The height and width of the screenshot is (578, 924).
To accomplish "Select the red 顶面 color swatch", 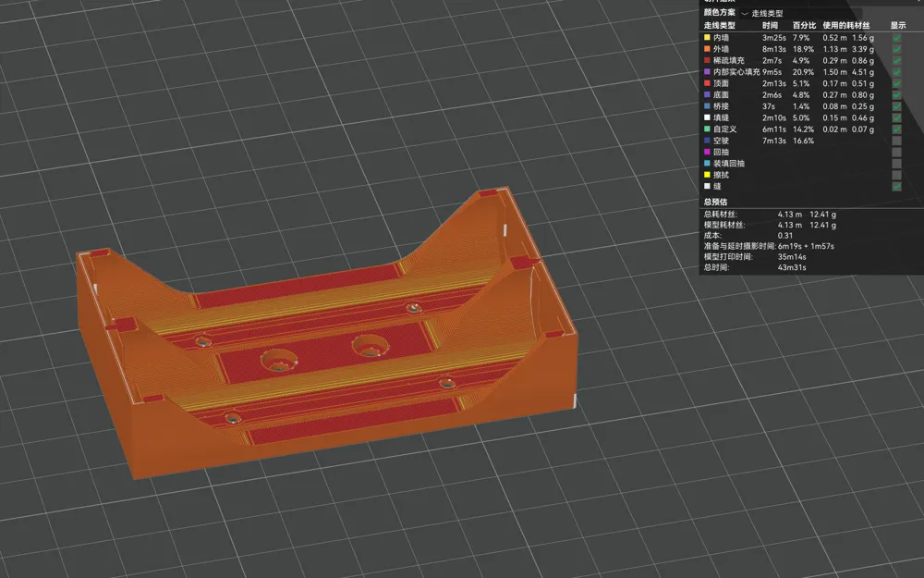I will point(707,83).
